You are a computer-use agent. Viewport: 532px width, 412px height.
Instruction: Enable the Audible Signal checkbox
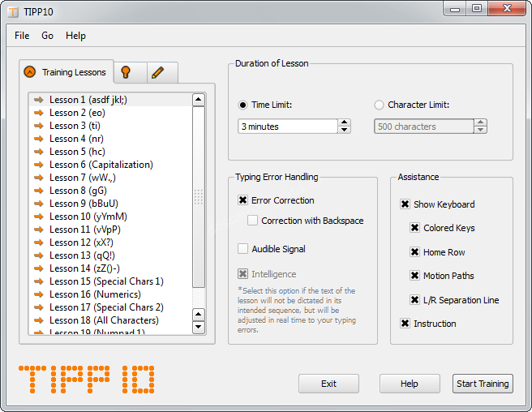pyautogui.click(x=242, y=249)
